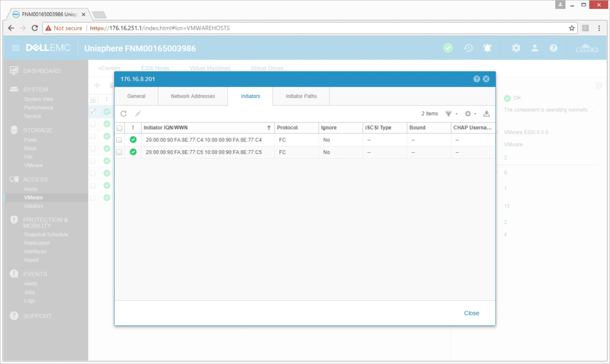Image resolution: width=610 pixels, height=364 pixels.
Task: Open the Unisphere settings gear
Action: [x=516, y=48]
